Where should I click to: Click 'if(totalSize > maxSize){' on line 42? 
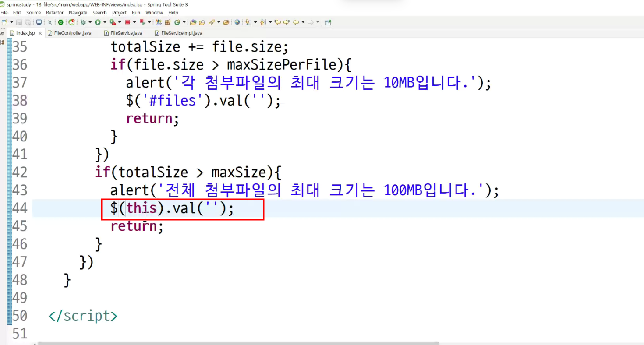tap(188, 172)
